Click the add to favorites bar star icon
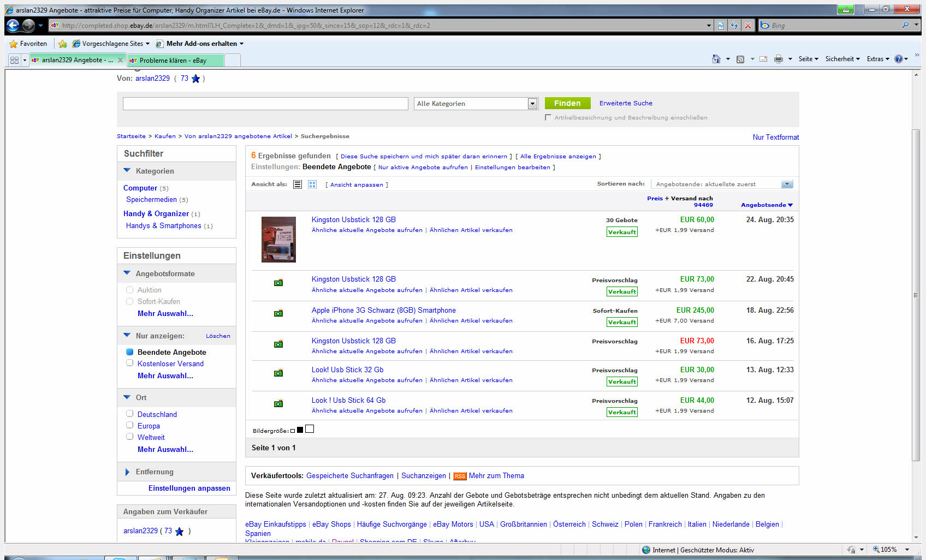The image size is (926, 560). (x=63, y=44)
